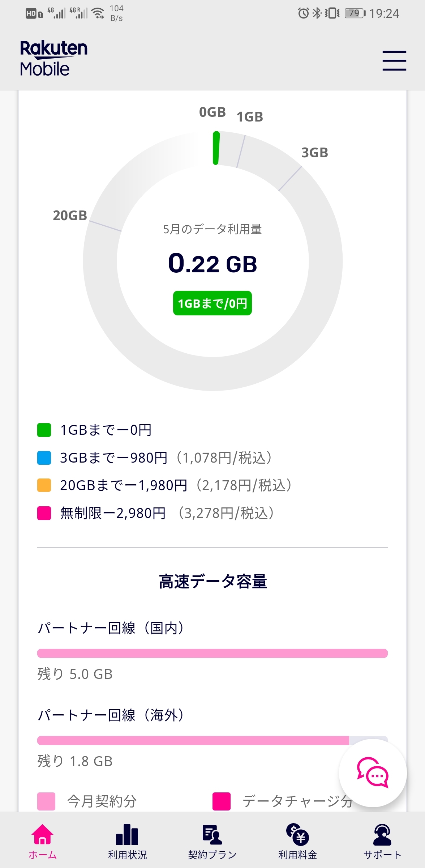Tap the magenta 無制限 legend swatch
This screenshot has height=868, width=425.
pos(44,513)
